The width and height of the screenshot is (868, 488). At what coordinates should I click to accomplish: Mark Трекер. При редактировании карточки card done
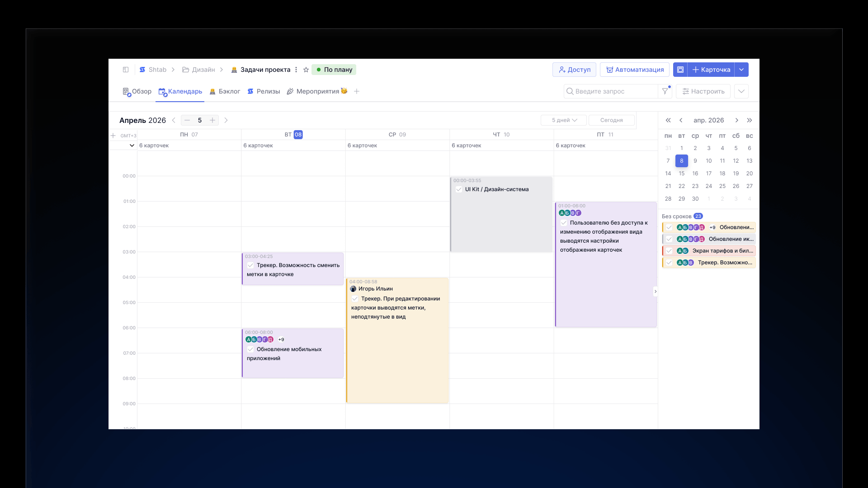pyautogui.click(x=355, y=299)
